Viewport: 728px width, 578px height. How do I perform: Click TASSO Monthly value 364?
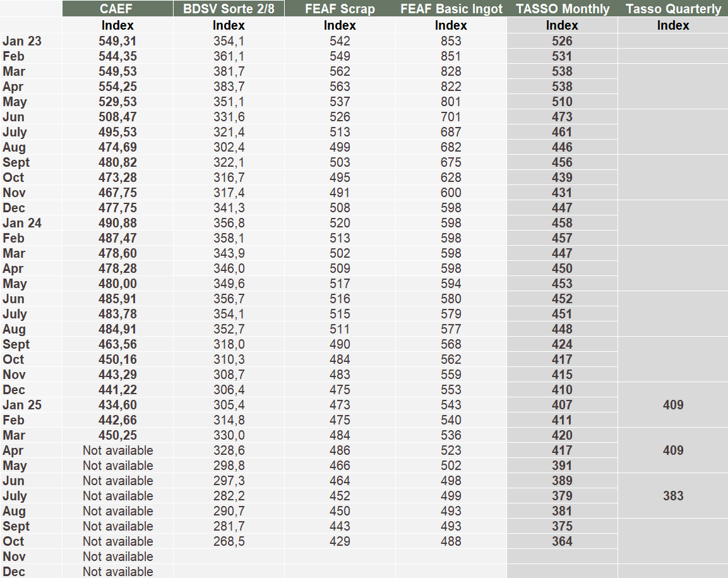[x=562, y=541]
